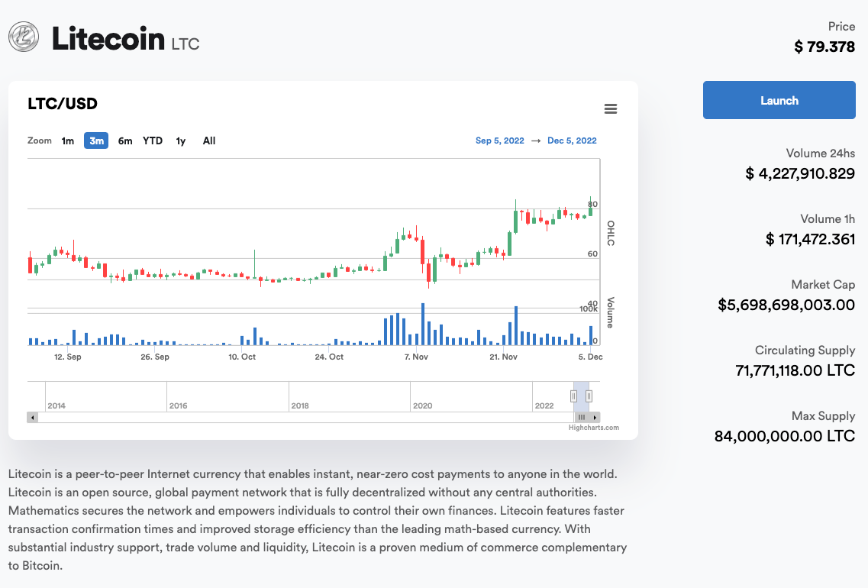Click the navigator scrollbar thumb
This screenshot has width=868, height=588.
pyautogui.click(x=582, y=418)
